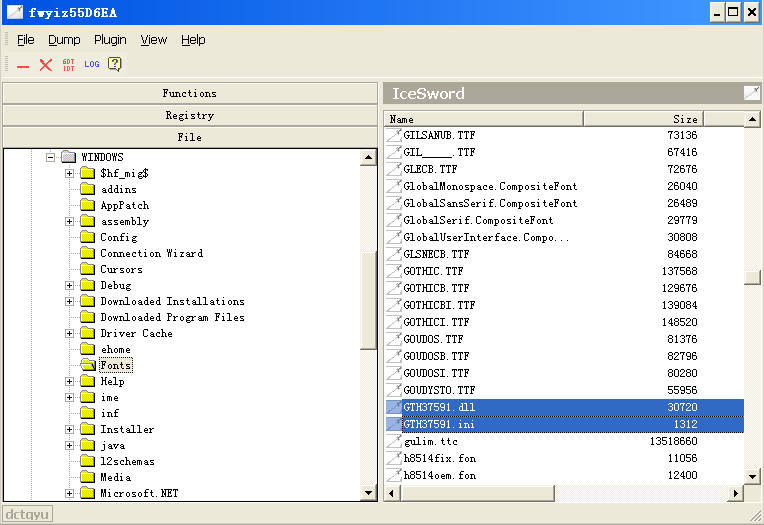Click the file icon of GLECB.TTF
Image resolution: width=764 pixels, height=525 pixels.
point(394,169)
